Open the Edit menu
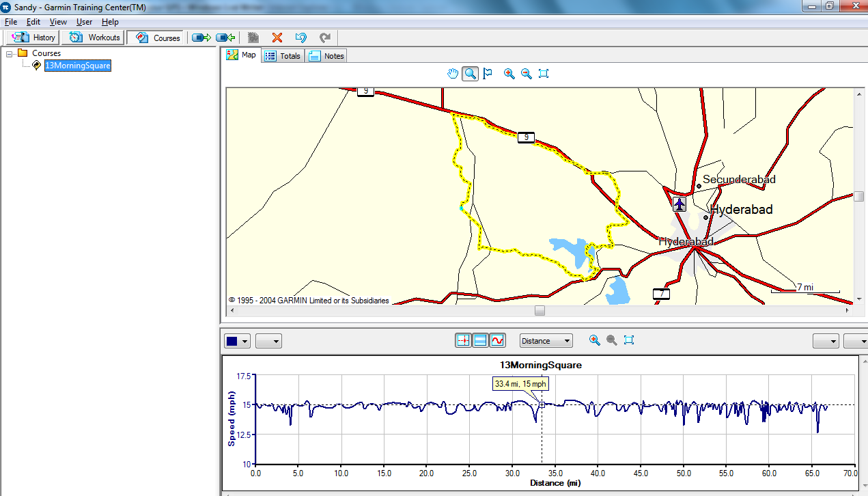 click(x=33, y=22)
